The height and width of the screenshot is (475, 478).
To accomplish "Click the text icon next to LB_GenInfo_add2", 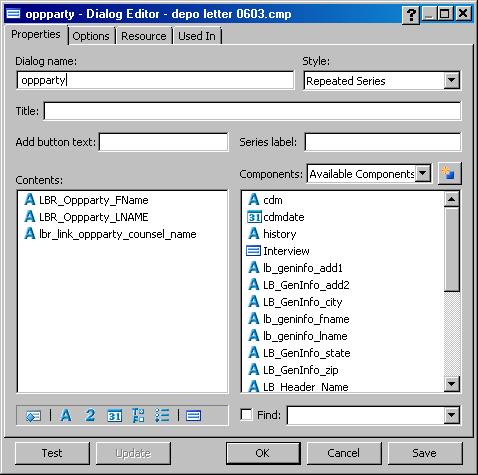I will coord(254,285).
